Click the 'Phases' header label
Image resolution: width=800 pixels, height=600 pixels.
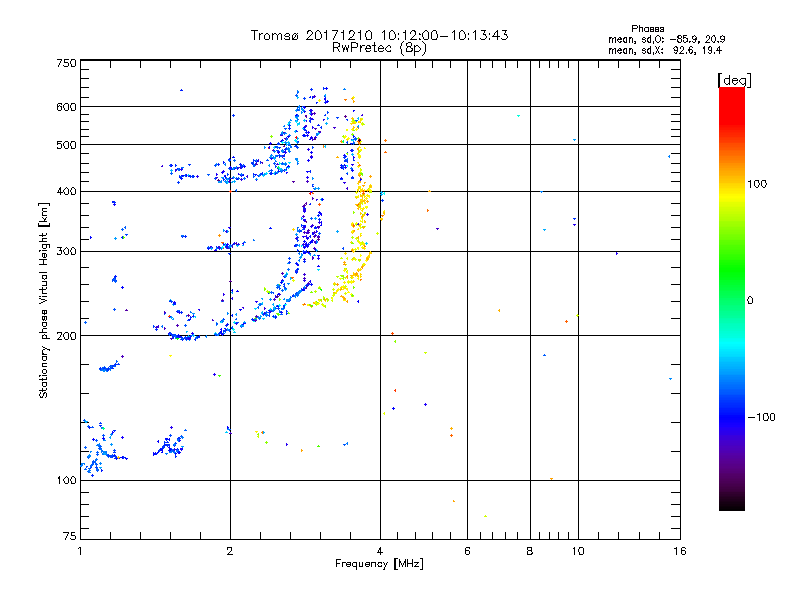click(647, 29)
